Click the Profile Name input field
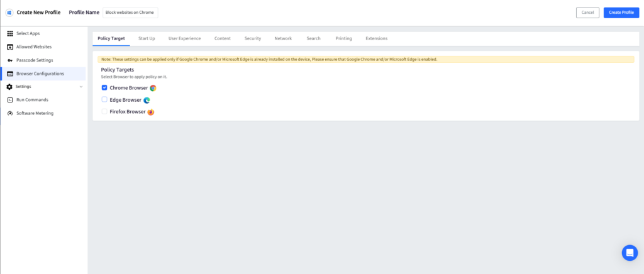Viewport: 644px width, 274px height. [x=130, y=13]
